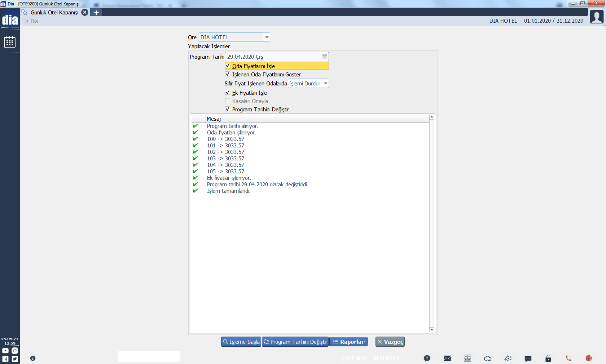This screenshot has height=364, width=606.
Task: Open the Twitter link icon
Action: pos(15,359)
